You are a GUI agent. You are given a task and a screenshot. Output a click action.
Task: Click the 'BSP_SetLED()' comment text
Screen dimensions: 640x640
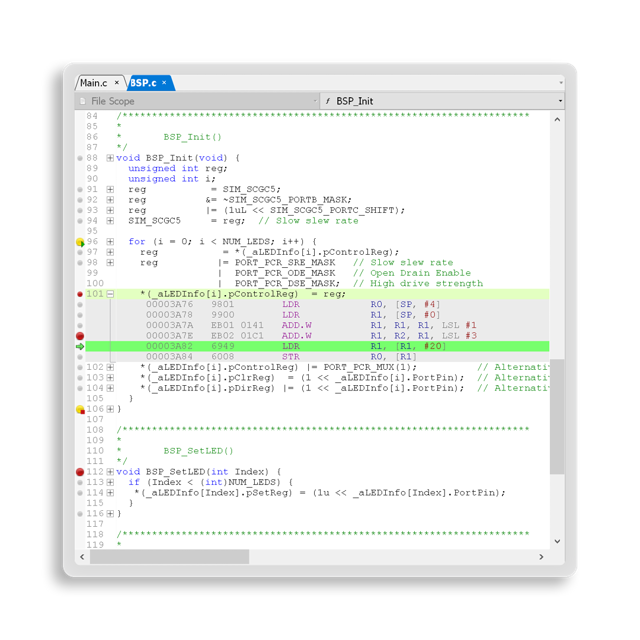(198, 451)
